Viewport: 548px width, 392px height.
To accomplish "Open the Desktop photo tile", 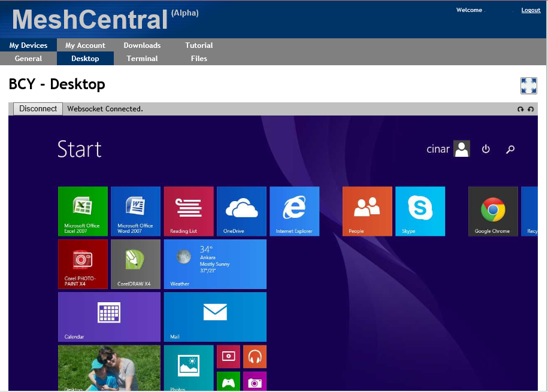I will coord(110,368).
